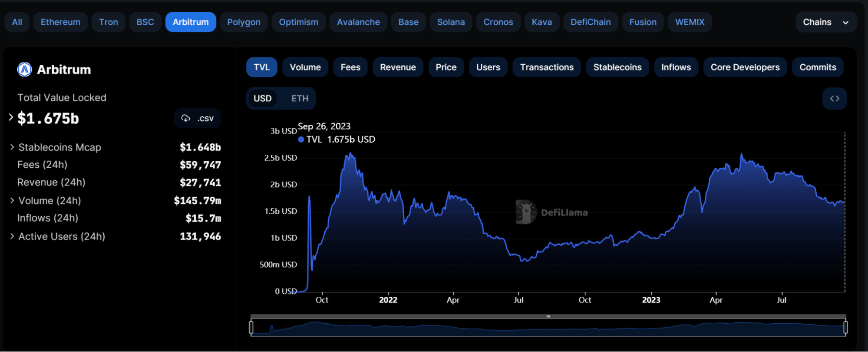Expand the Active Users (24h) row
The width and height of the screenshot is (868, 352).
(x=12, y=236)
